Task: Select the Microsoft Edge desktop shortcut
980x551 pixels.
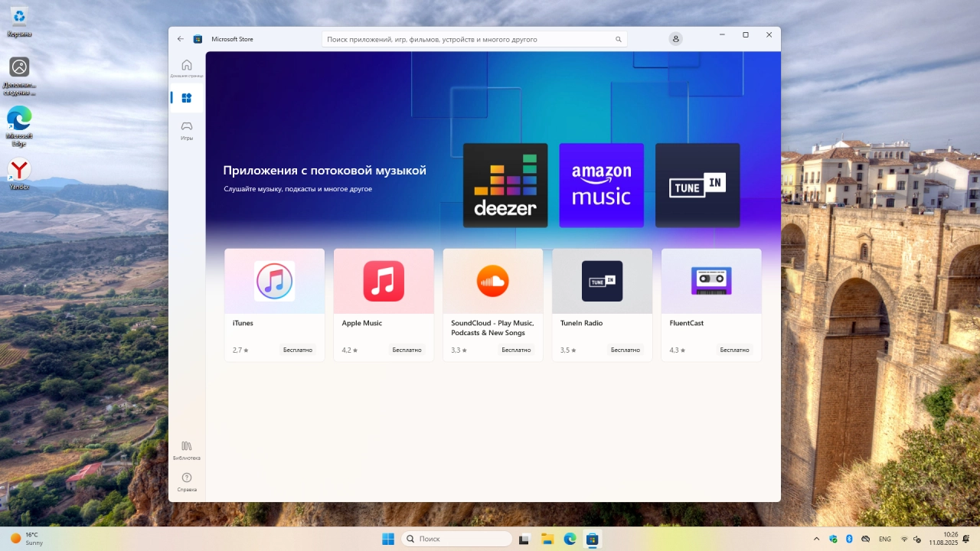Action: coord(19,126)
